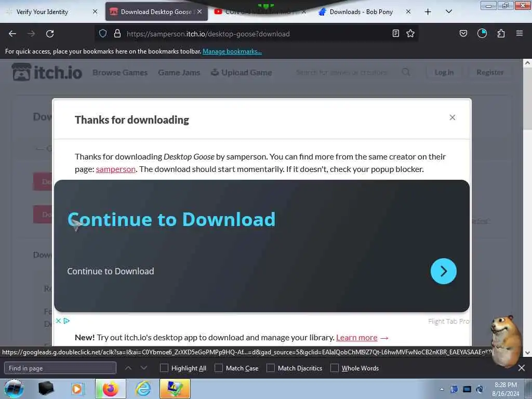Select Firefox in the taskbar
The height and width of the screenshot is (399, 532).
pyautogui.click(x=111, y=389)
